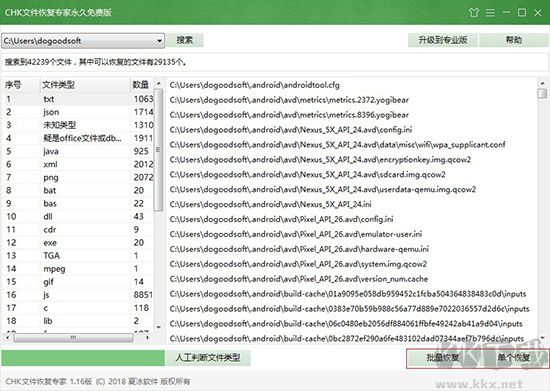This screenshot has width=550, height=391.
Task: Select the emulator-user.ini file path
Action: pos(296,234)
